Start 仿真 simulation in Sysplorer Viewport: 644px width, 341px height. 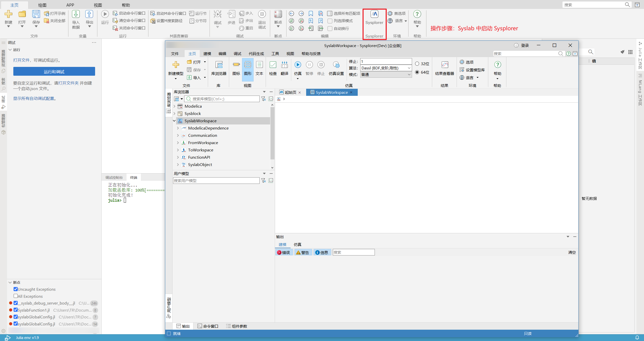(298, 65)
